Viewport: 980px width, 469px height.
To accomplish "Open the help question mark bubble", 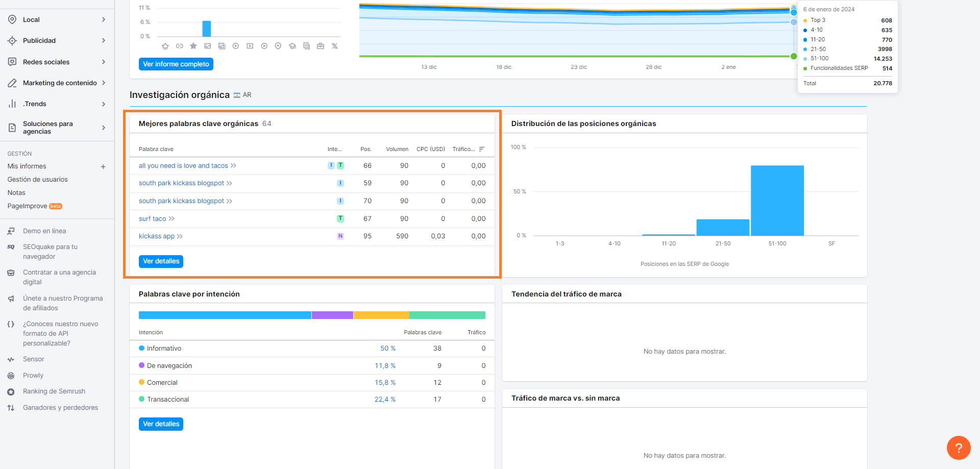I will (959, 448).
